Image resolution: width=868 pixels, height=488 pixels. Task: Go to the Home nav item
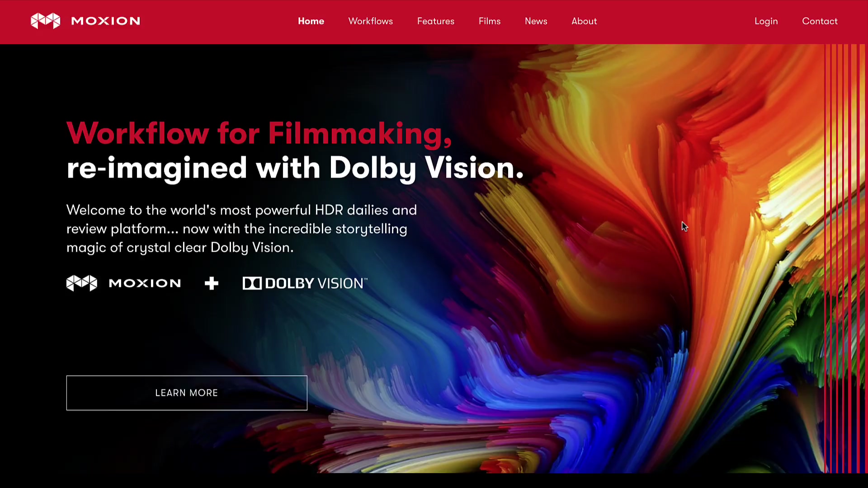click(311, 21)
